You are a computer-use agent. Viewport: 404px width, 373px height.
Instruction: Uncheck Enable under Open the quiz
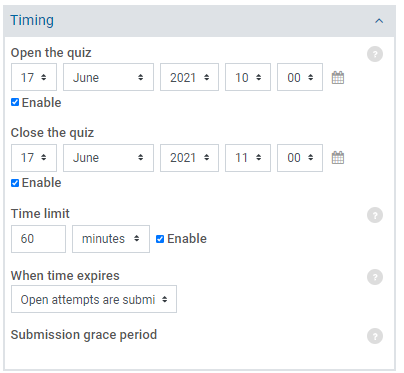pos(15,102)
